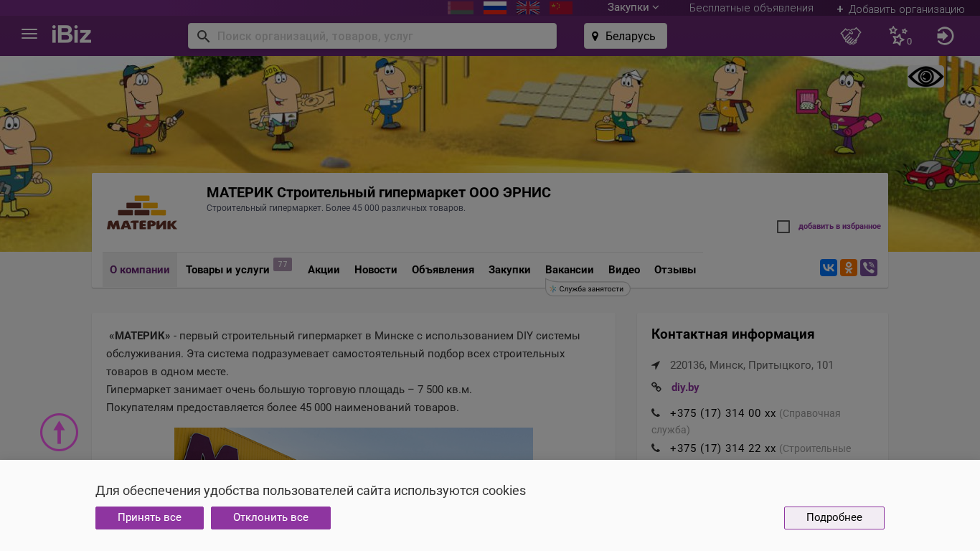Share company page via Viber
Screen dimensions: 980x551
[869, 268]
